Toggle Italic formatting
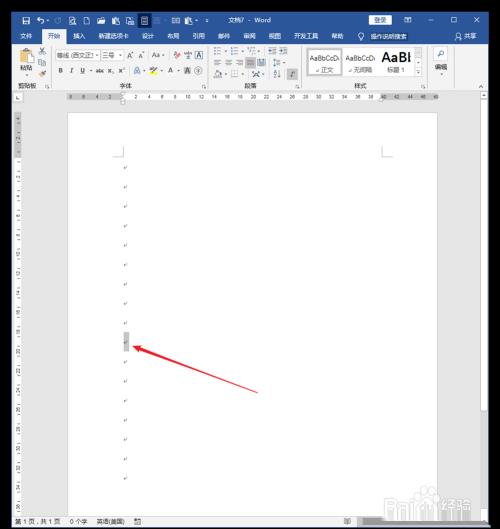Image resolution: width=500 pixels, height=529 pixels. point(71,71)
